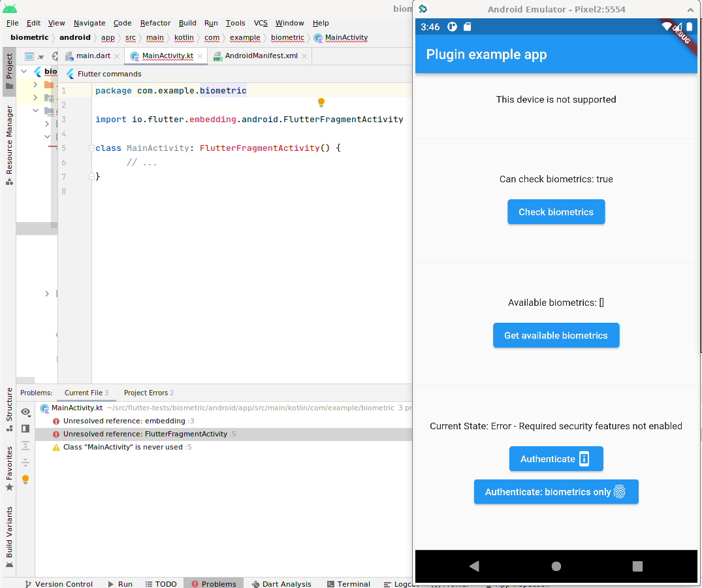
Task: Click the preview-panel icon in the Problems toolbar
Action: click(25, 429)
